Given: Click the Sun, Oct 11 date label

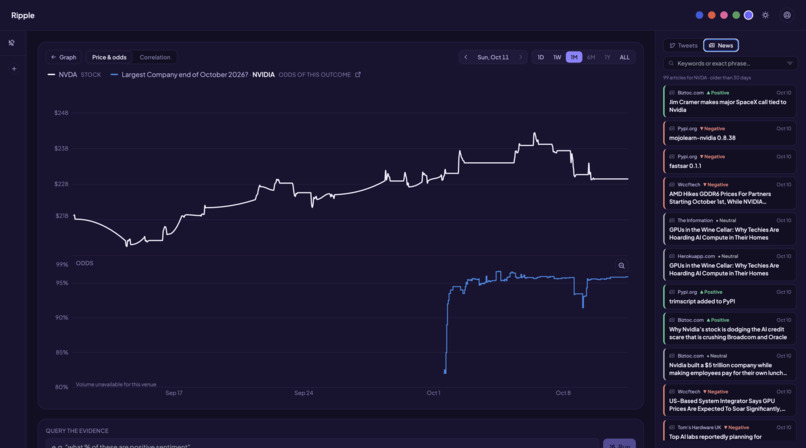Looking at the screenshot, I should (x=493, y=57).
